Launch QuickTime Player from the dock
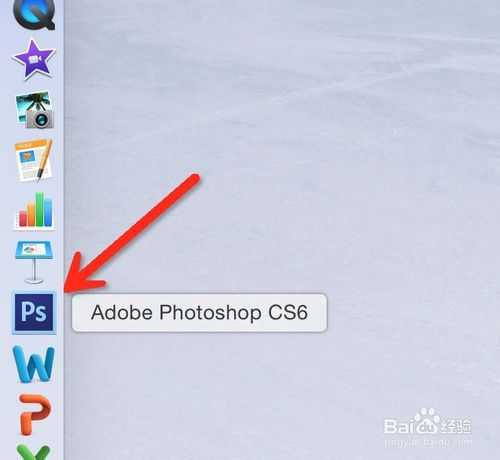 pyautogui.click(x=34, y=14)
